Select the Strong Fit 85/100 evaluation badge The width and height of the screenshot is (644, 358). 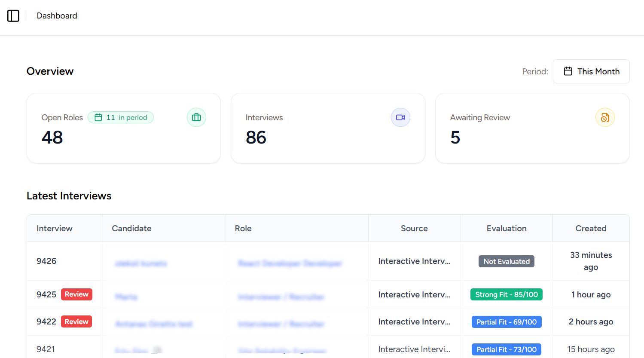(506, 294)
